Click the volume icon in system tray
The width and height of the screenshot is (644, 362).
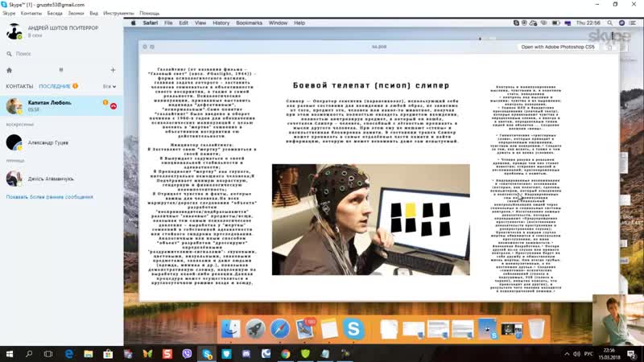[576, 354]
